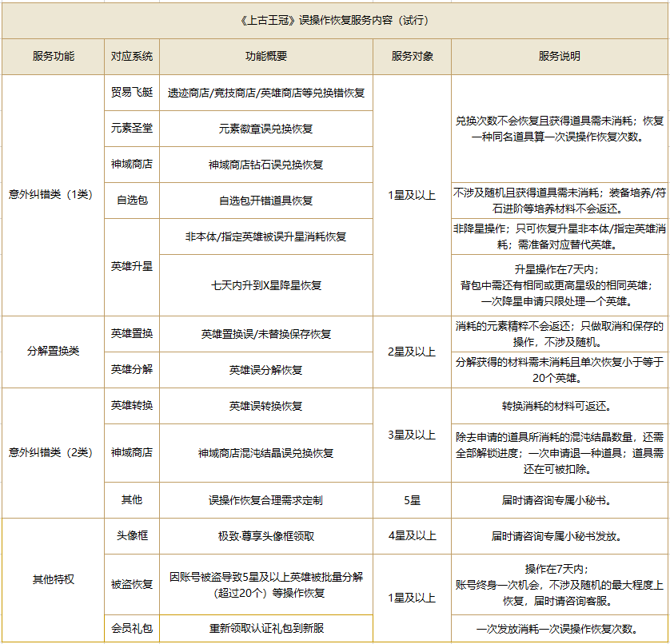670x644 pixels.
Task: Click the 不涉及随机且获得道具需未消耗 description
Action: point(560,201)
